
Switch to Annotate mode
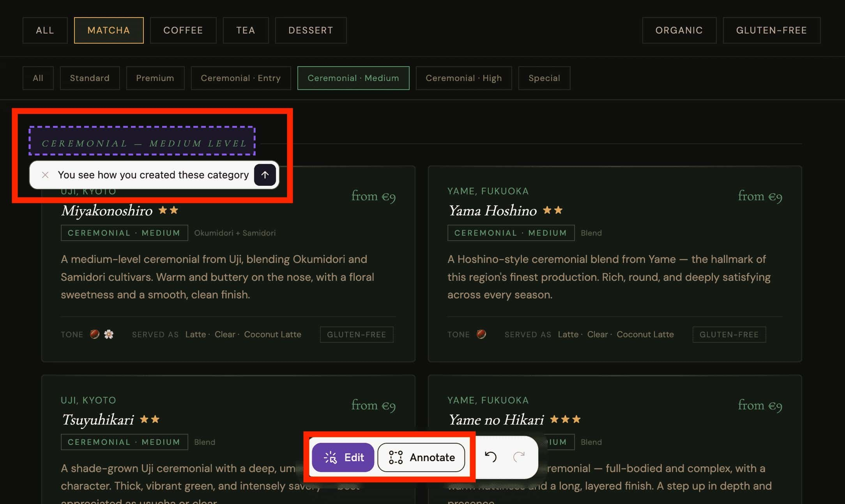421,457
